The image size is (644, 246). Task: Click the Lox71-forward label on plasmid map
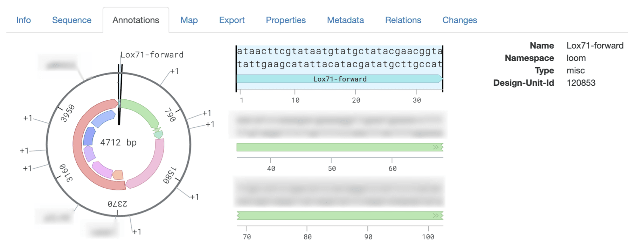[152, 55]
